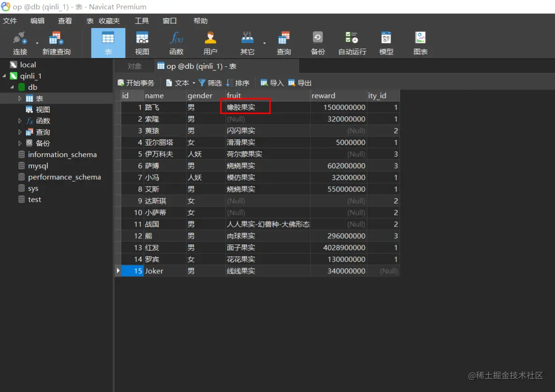Viewport: 555px width, 392px height.
Task: Expand the 备份 tree node arrow
Action: (x=20, y=143)
